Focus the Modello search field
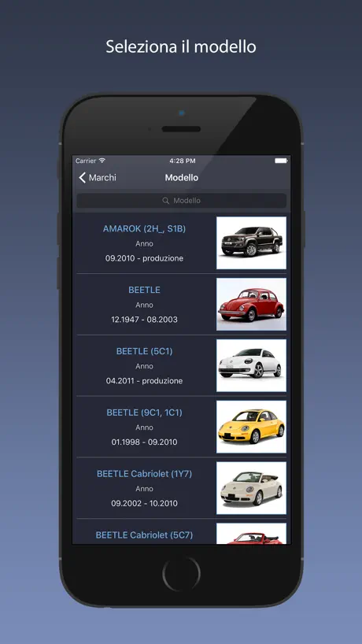 click(181, 201)
